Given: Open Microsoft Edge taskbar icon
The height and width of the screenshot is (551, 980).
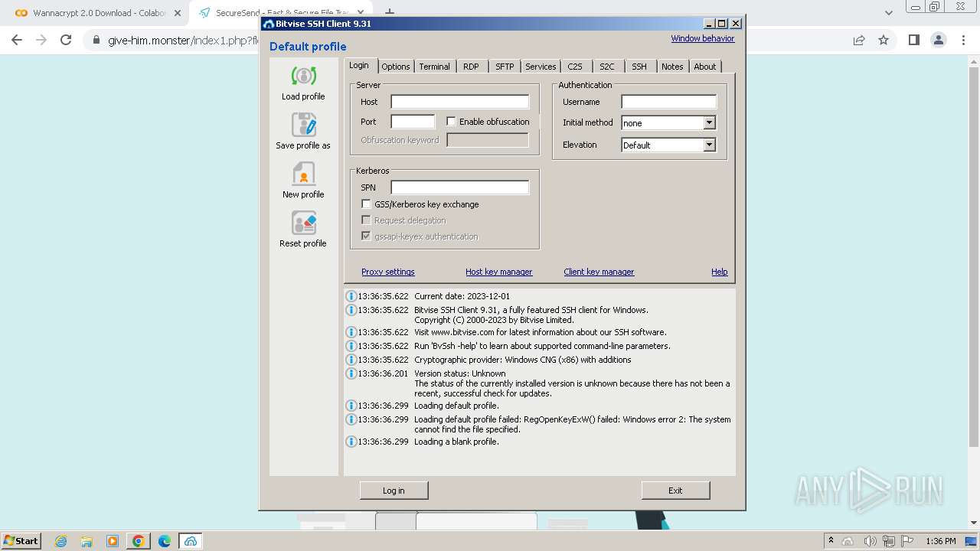Looking at the screenshot, I should pyautogui.click(x=165, y=541).
